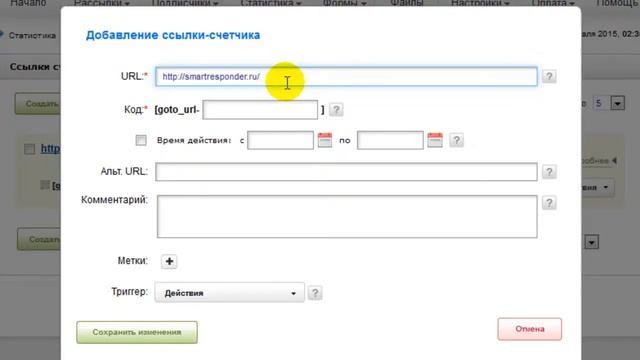Click the Сохранить изменения button
The image size is (640, 360).
[x=137, y=332]
